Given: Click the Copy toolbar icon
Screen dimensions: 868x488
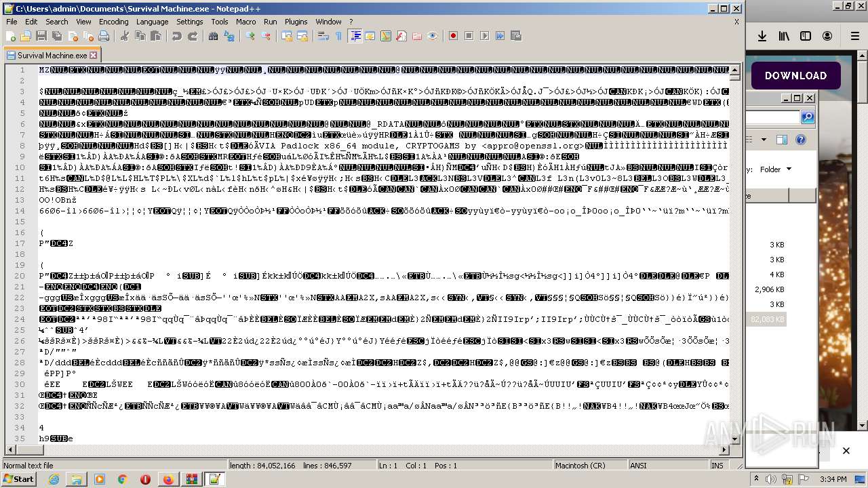Looking at the screenshot, I should point(140,36).
